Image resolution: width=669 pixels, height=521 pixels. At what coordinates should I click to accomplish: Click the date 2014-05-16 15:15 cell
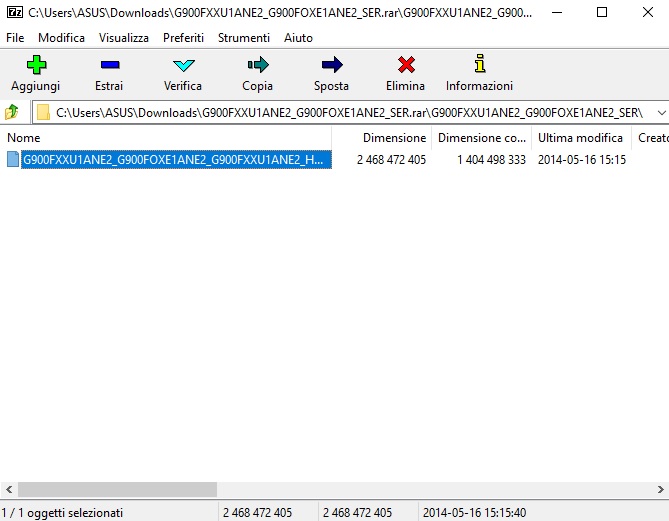582,160
